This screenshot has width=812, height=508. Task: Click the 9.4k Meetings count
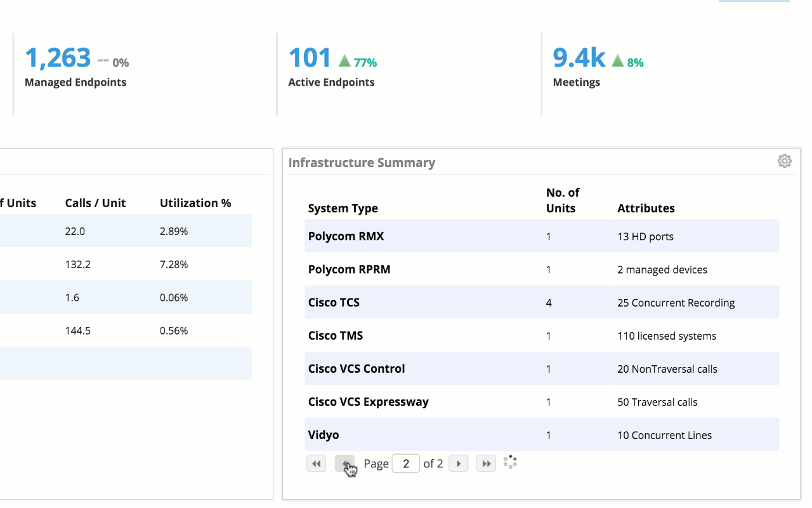579,58
